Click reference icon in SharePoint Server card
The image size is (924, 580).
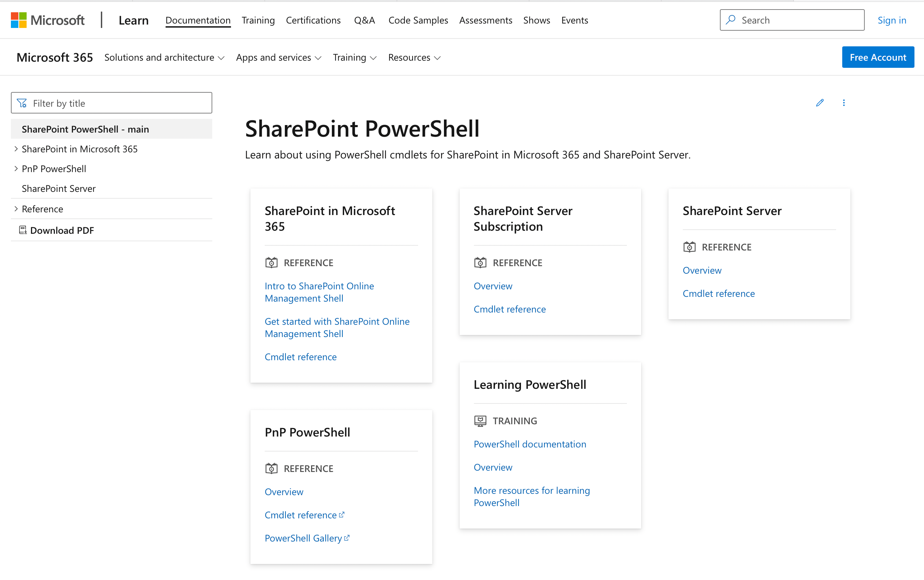coord(689,247)
